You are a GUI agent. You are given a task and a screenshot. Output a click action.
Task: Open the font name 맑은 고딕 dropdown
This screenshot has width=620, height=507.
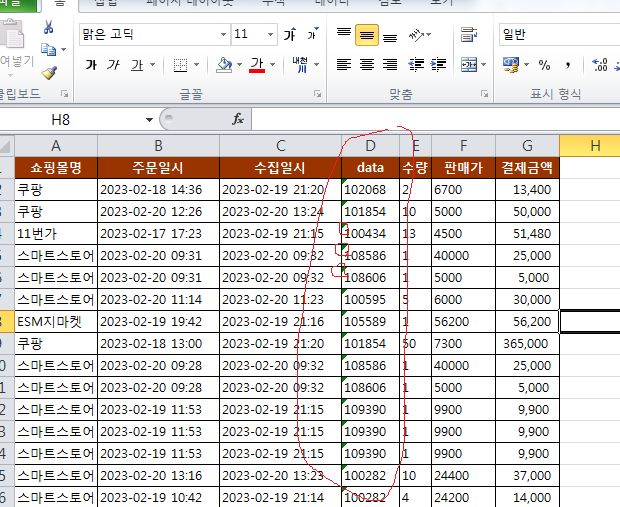[223, 34]
